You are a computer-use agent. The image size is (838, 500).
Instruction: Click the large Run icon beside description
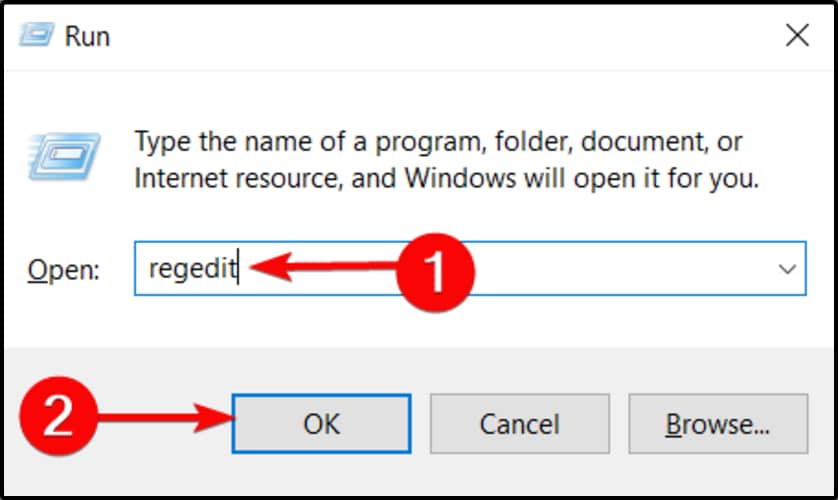[x=62, y=158]
